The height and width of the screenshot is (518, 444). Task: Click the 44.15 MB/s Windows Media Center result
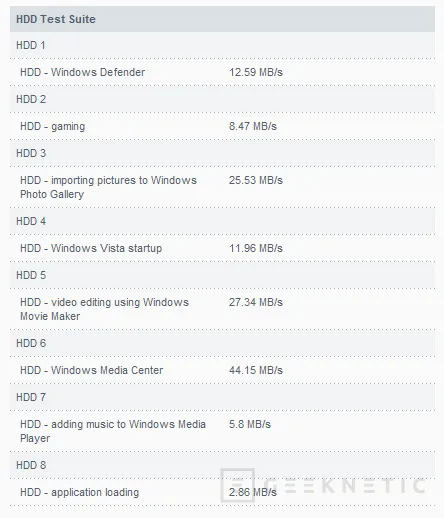click(x=256, y=370)
